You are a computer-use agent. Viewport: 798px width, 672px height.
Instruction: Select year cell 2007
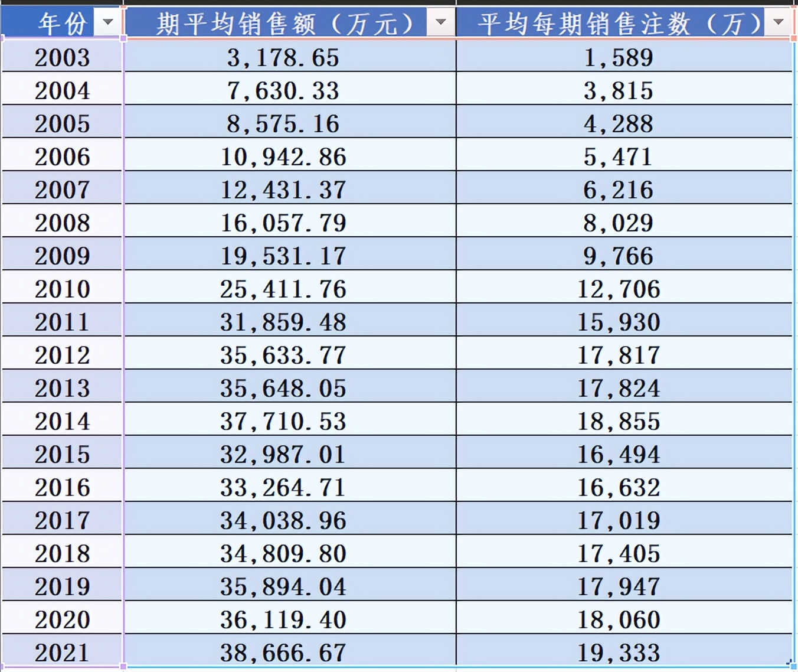[62, 189]
